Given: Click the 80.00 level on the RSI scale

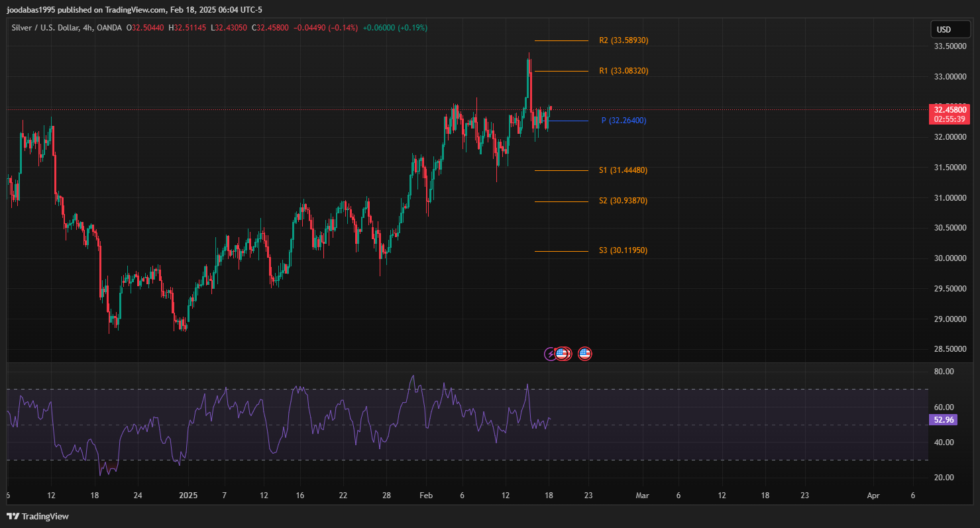Looking at the screenshot, I should coord(944,372).
